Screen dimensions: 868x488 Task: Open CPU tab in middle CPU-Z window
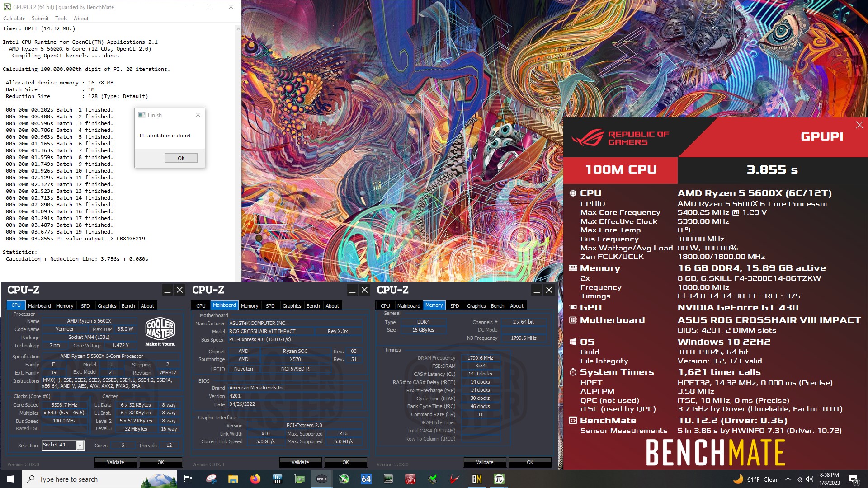tap(201, 306)
